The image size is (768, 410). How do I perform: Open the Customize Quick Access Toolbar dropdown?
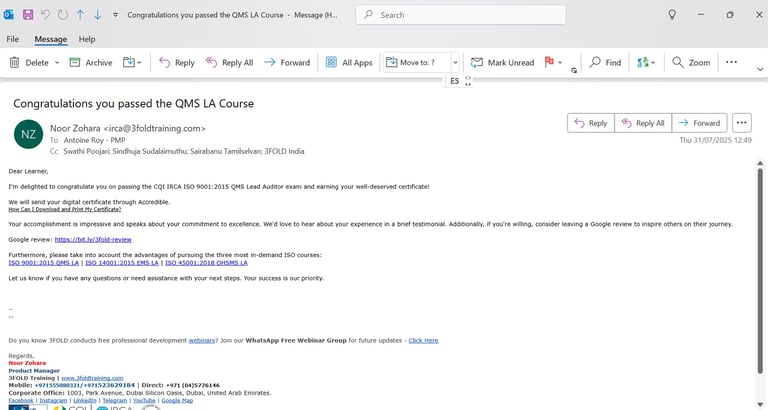pyautogui.click(x=116, y=15)
